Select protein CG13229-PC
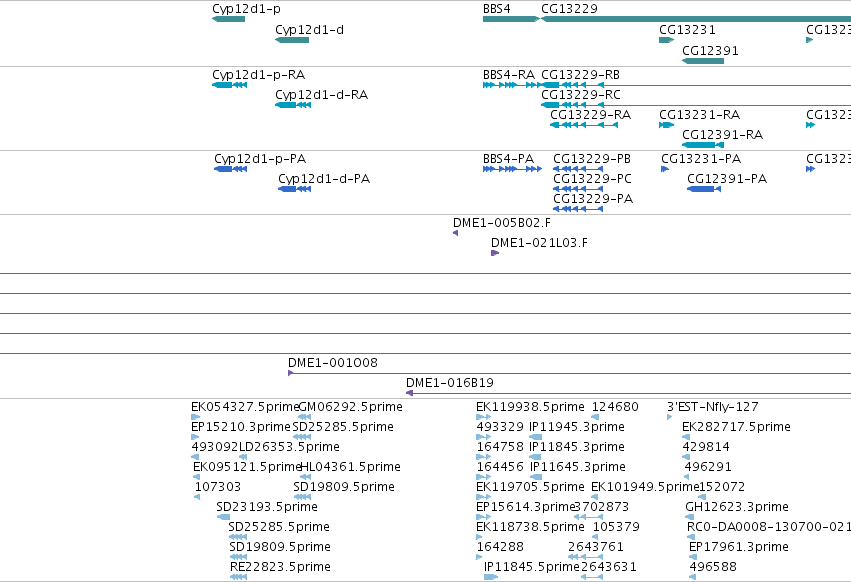851x582 pixels. 578,189
